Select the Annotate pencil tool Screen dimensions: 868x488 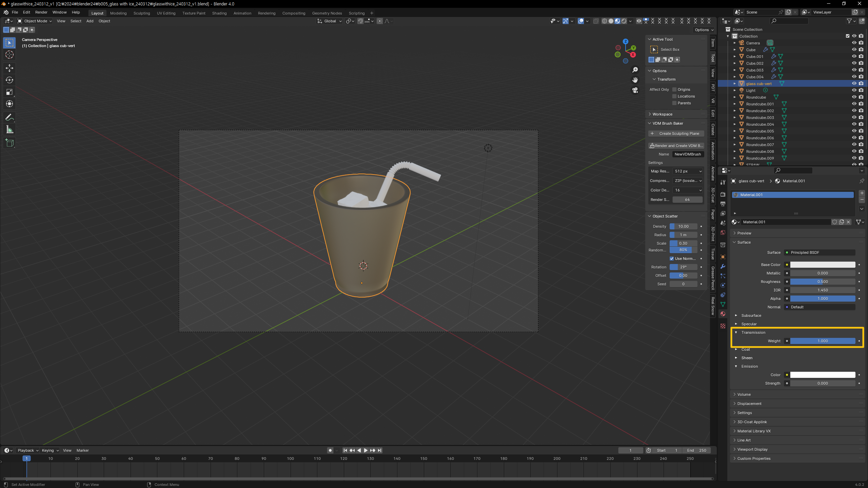coord(9,118)
